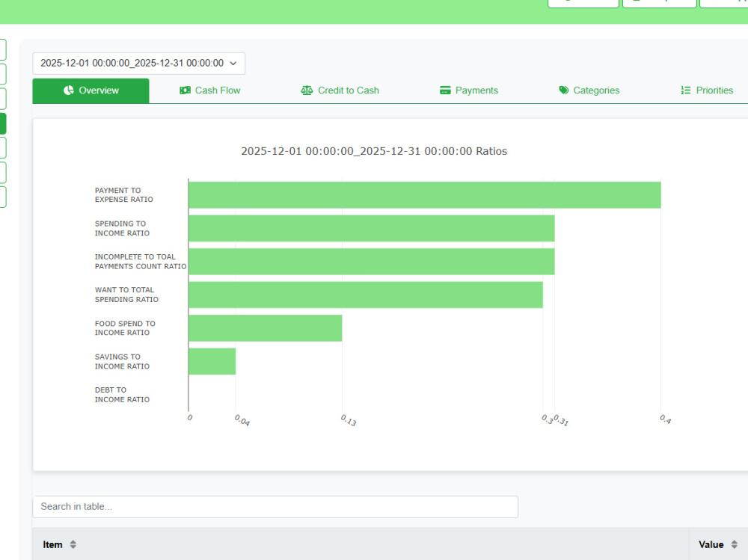Click the chart title Ratios text
748x560 pixels.
[374, 151]
